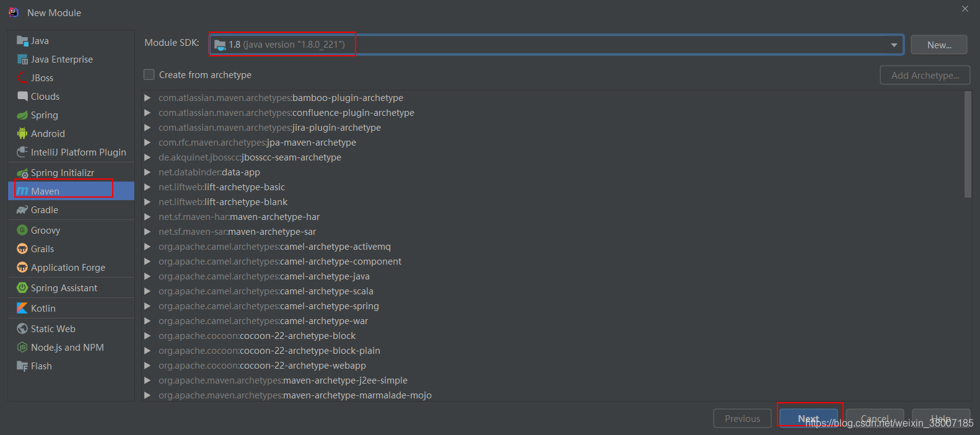Click the Application Forge icon
The image size is (980, 435).
(22, 268)
